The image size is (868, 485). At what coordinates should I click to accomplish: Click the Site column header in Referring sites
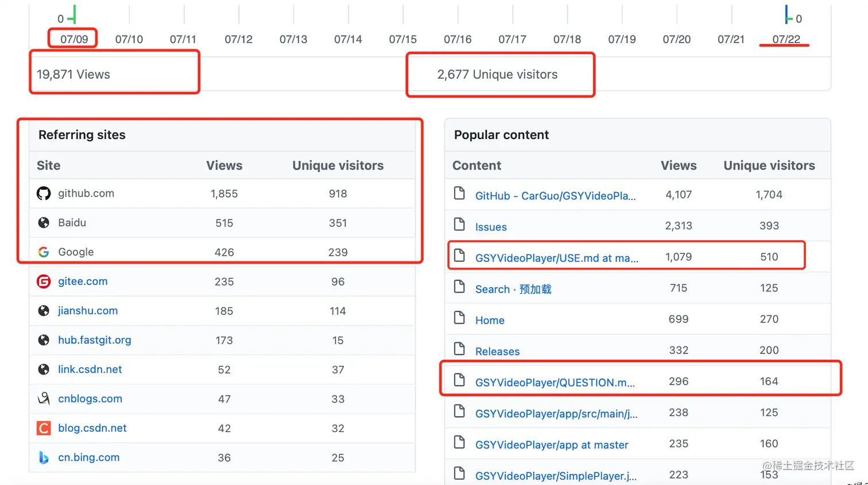pos(48,165)
